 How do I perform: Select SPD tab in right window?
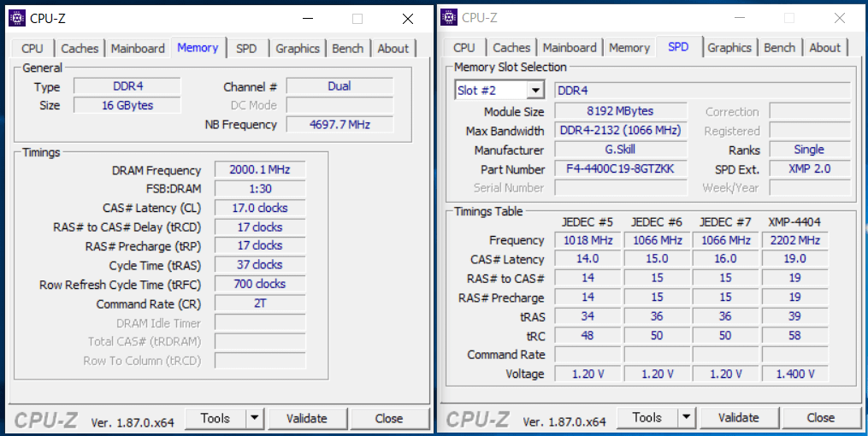(679, 47)
